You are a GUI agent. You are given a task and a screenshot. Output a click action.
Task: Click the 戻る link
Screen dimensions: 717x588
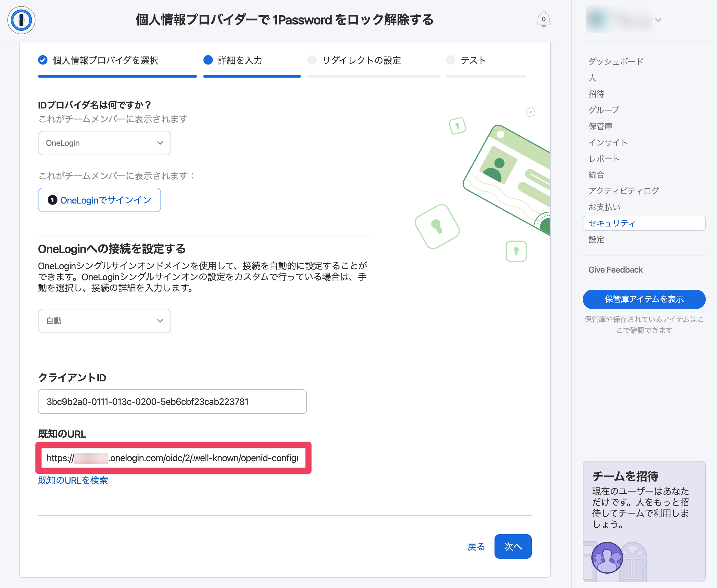476,546
